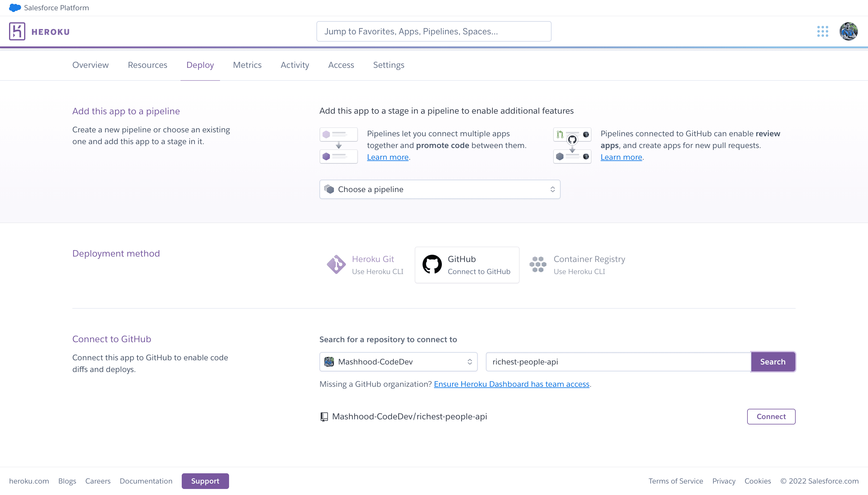The image size is (868, 495).
Task: Click the heroku.com footer link
Action: pos(29,481)
